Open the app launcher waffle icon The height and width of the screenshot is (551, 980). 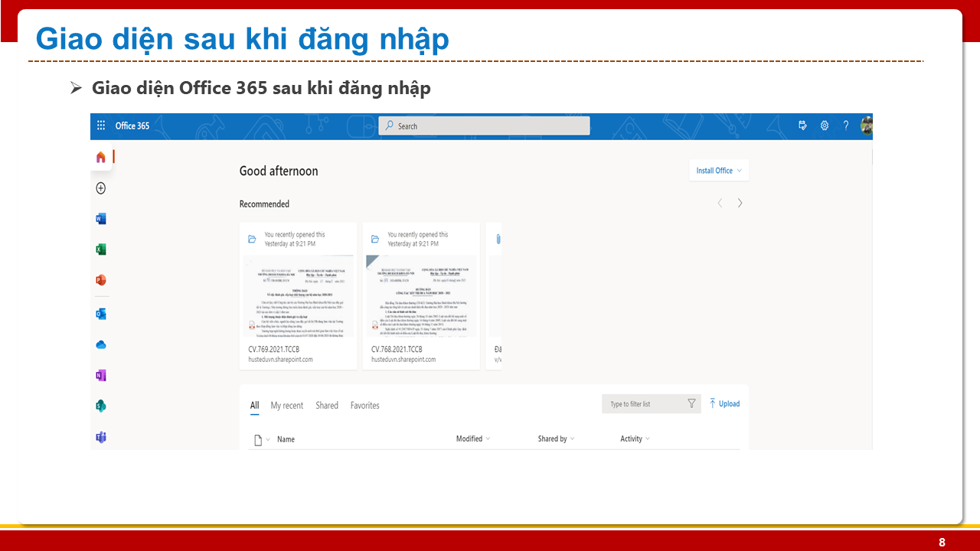[x=101, y=126]
